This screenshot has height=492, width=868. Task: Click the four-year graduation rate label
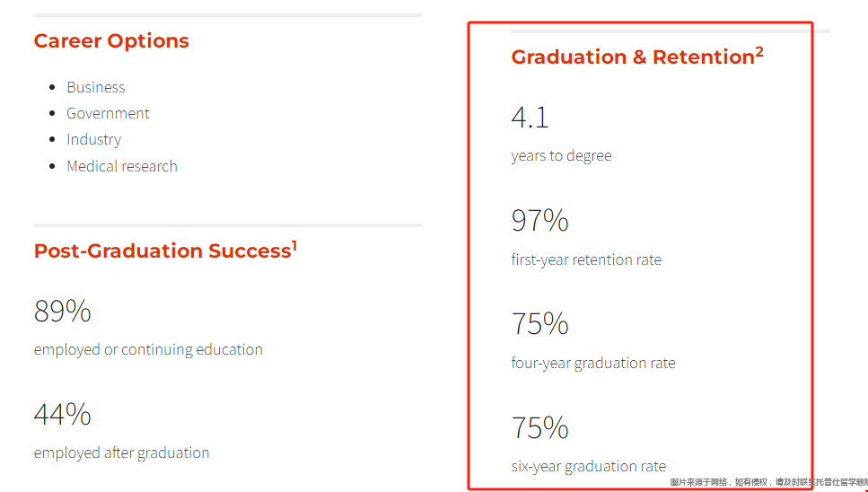tap(593, 363)
